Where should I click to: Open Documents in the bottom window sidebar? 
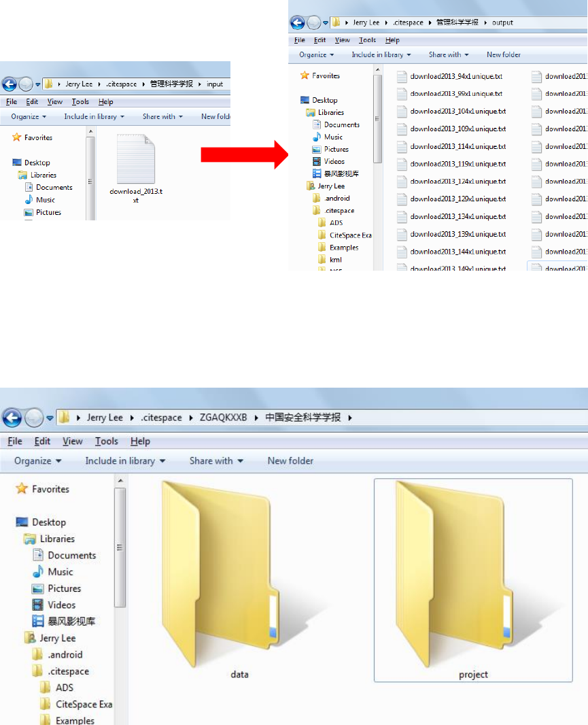71,555
